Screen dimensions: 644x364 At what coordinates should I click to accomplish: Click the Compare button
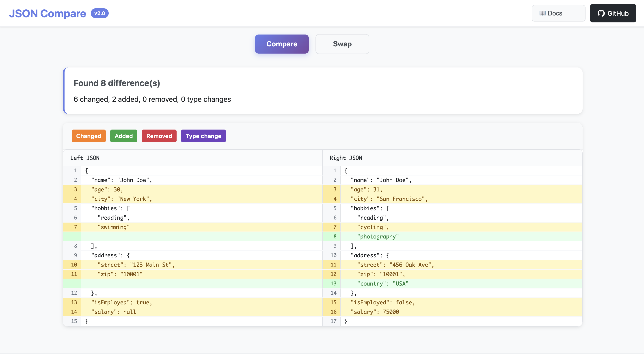pyautogui.click(x=282, y=44)
